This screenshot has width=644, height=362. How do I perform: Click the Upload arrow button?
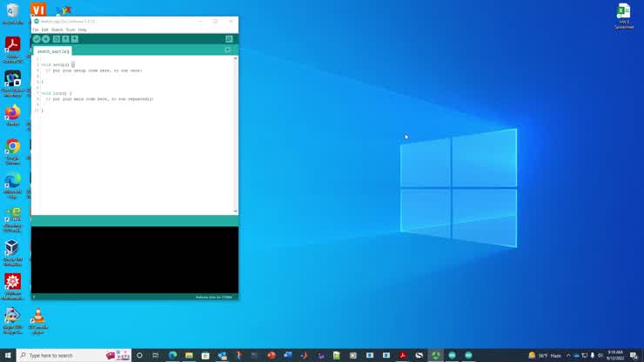pyautogui.click(x=46, y=39)
